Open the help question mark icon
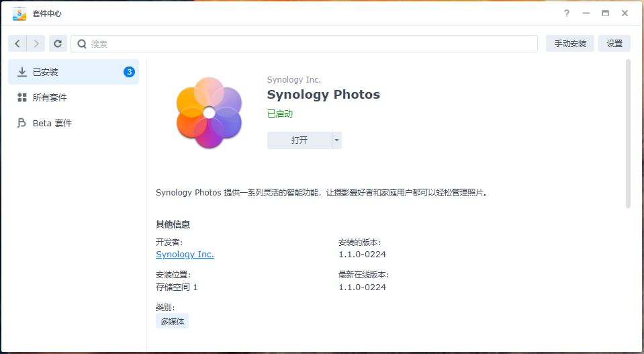Viewport: 644px width, 354px height. (x=567, y=13)
